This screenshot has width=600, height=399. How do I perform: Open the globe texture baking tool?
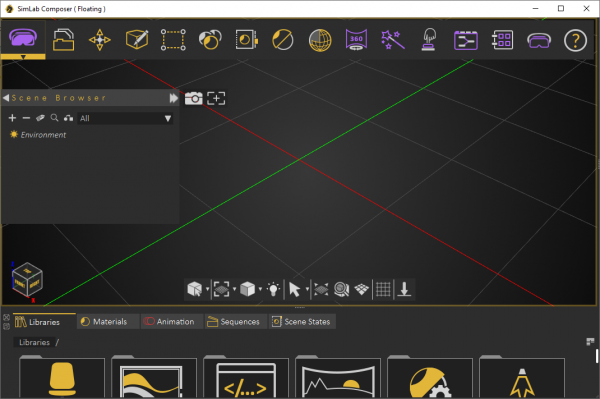[320, 40]
